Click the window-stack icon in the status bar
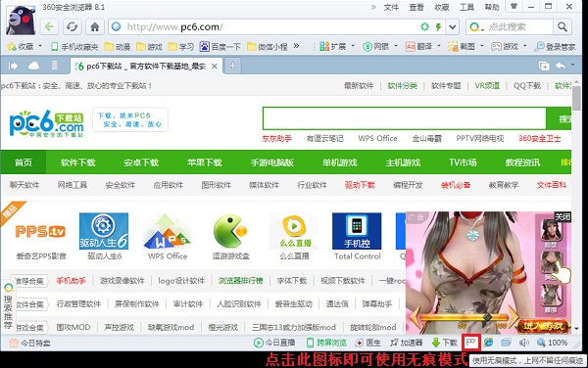588x368 pixels. tap(506, 343)
